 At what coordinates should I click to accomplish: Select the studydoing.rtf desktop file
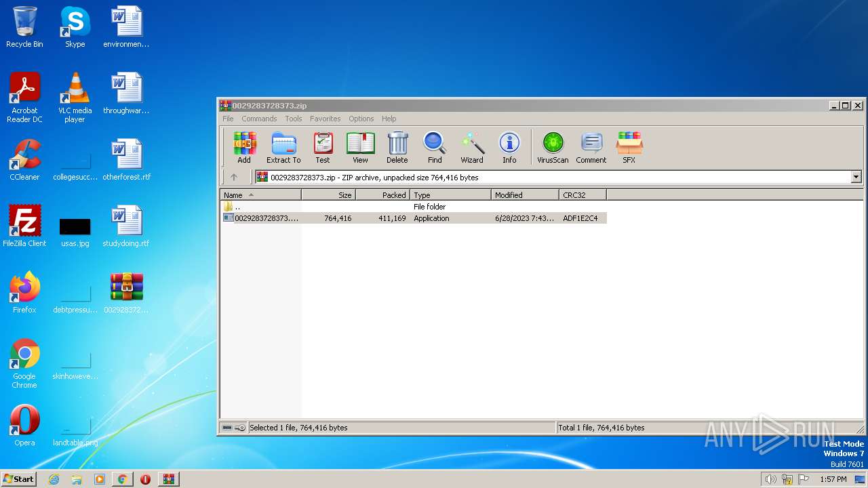point(126,227)
